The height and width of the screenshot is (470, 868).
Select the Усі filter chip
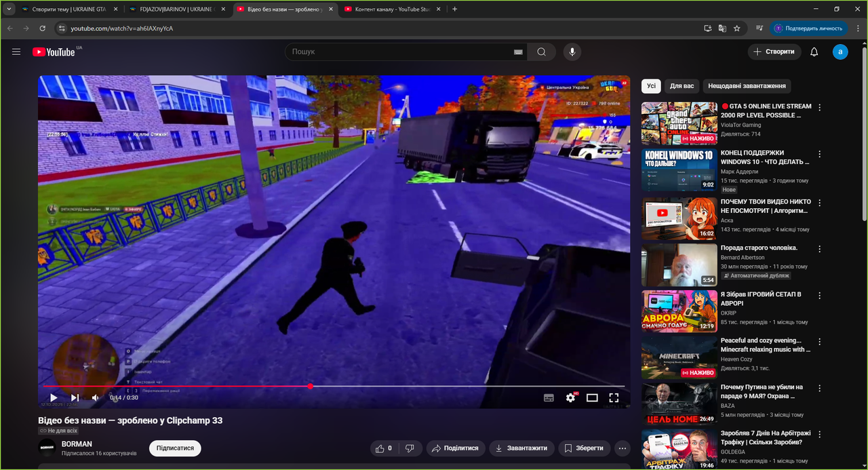(651, 86)
